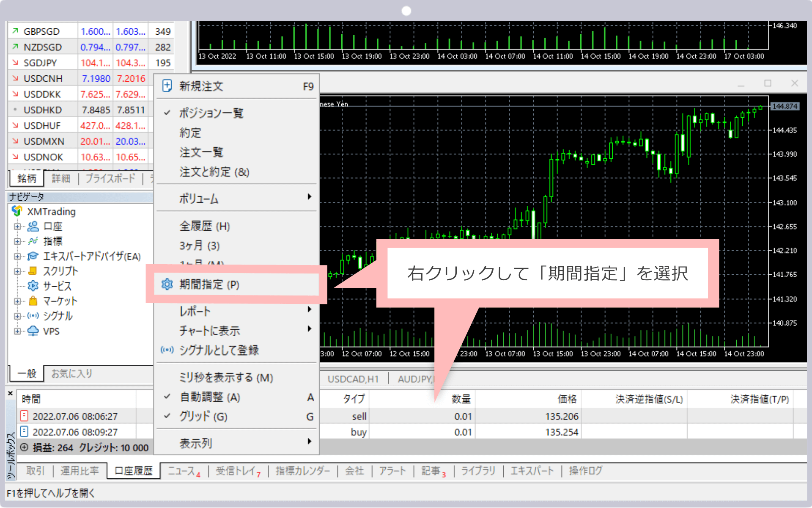Toggle 自動調整 (A) auto-arrange option
The image size is (812, 508).
point(210,397)
